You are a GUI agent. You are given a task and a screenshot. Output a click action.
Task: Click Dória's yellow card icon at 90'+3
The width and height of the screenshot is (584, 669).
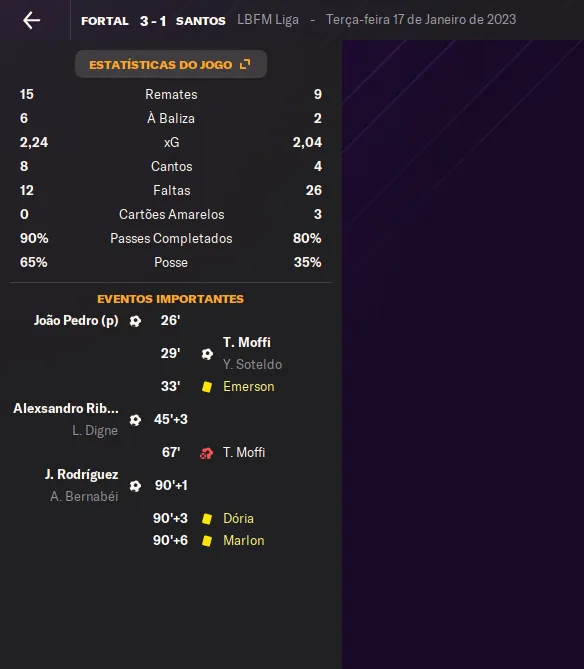tap(207, 519)
